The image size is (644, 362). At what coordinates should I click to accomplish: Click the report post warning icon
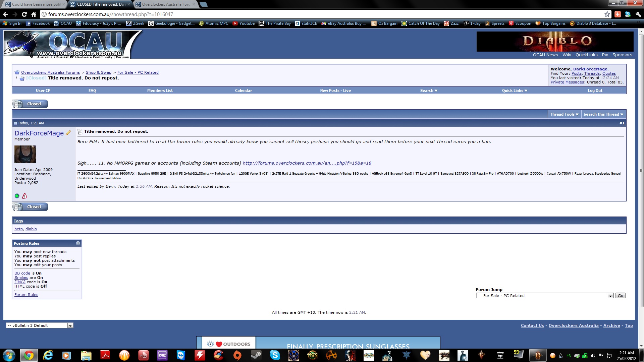(x=24, y=196)
